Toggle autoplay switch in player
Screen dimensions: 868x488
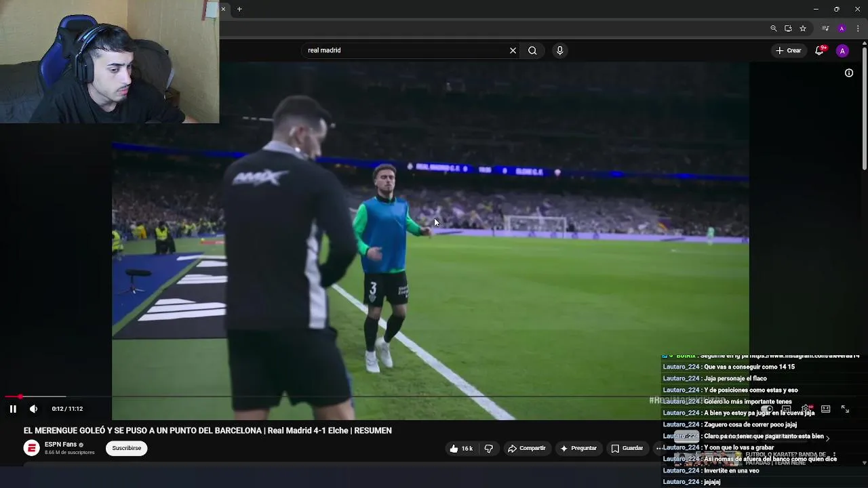pyautogui.click(x=767, y=409)
